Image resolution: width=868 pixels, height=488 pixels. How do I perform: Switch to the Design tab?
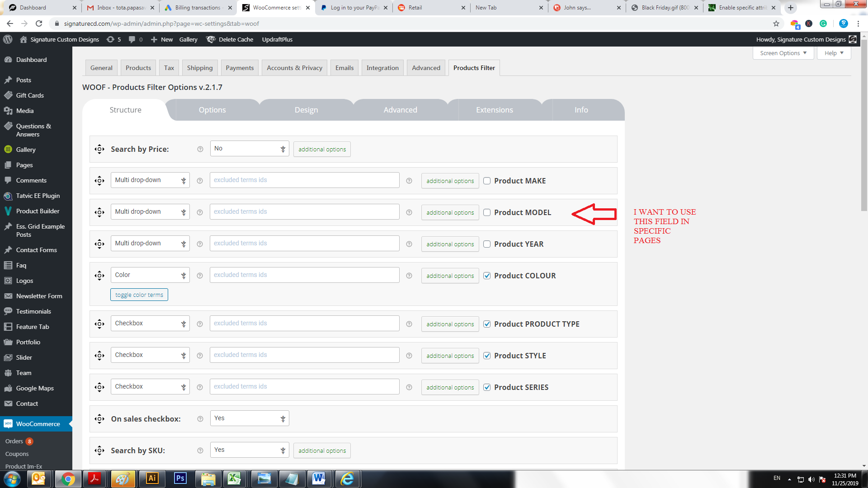coord(306,110)
